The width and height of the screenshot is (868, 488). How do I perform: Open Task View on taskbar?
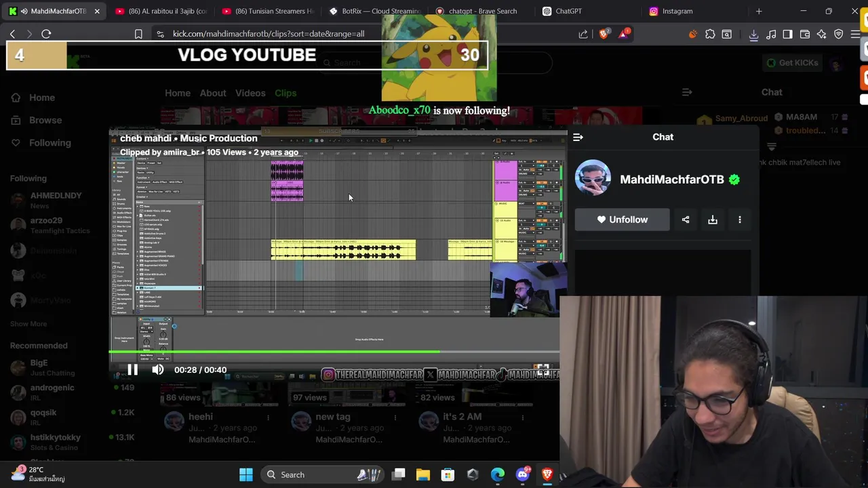(399, 474)
